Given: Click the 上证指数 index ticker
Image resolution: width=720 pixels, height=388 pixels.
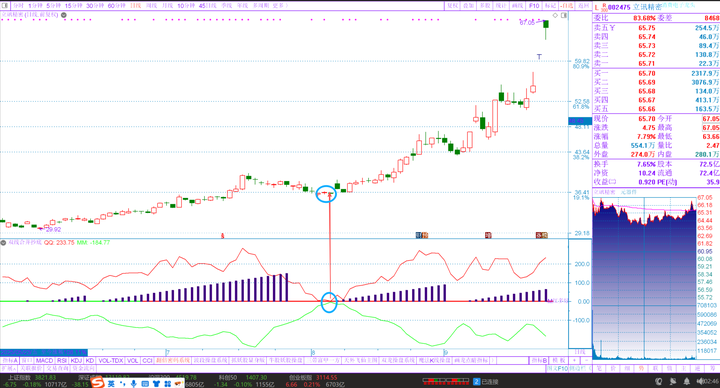Looking at the screenshot, I should [19, 378].
